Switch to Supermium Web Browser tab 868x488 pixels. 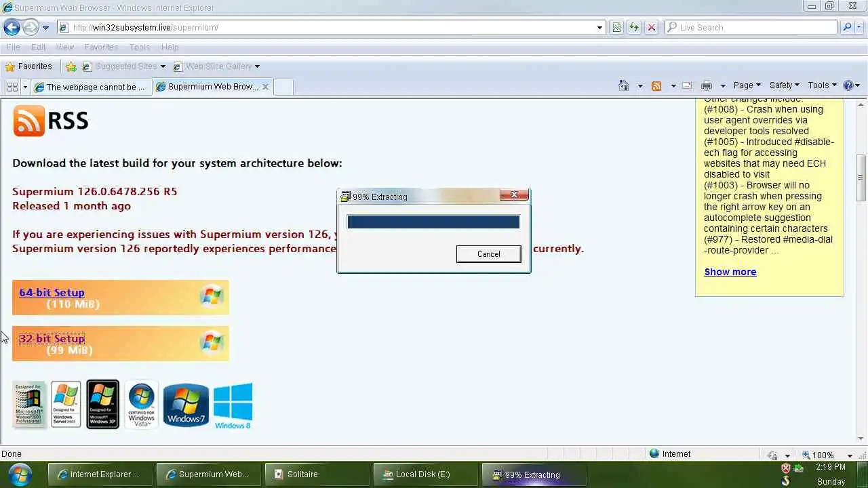(x=207, y=87)
